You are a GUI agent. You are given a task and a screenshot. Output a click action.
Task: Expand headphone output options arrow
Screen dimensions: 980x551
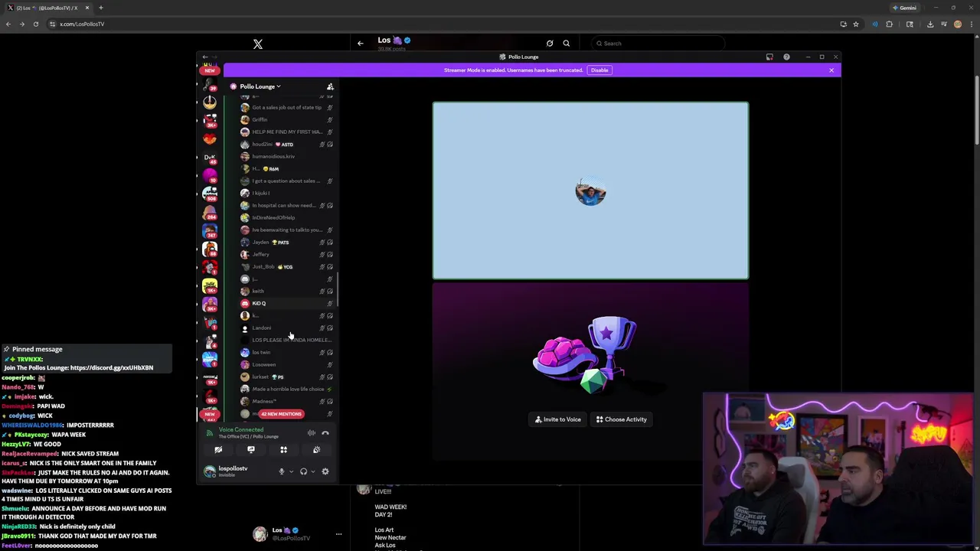(312, 471)
